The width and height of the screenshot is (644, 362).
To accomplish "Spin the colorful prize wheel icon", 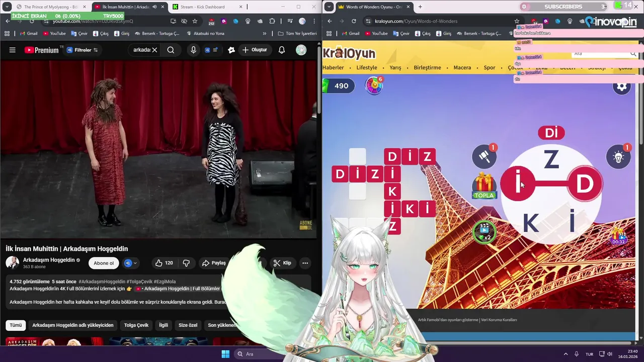I will click(374, 85).
